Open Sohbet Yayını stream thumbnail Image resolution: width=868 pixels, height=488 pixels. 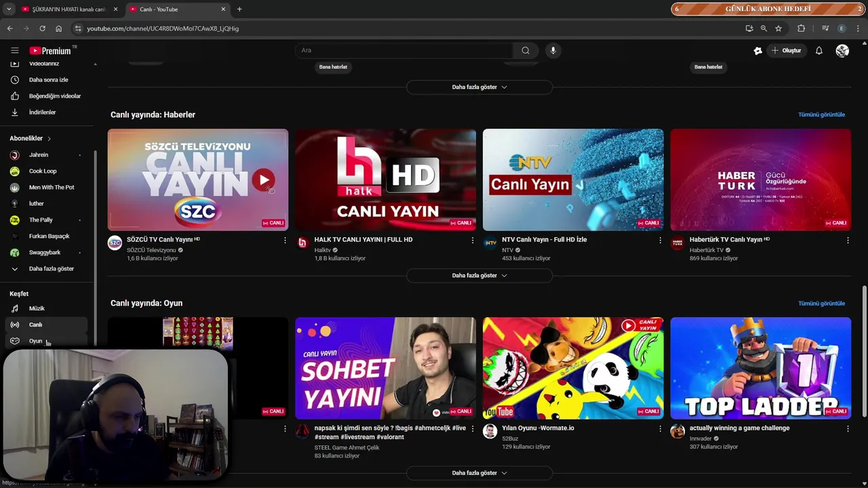point(385,368)
